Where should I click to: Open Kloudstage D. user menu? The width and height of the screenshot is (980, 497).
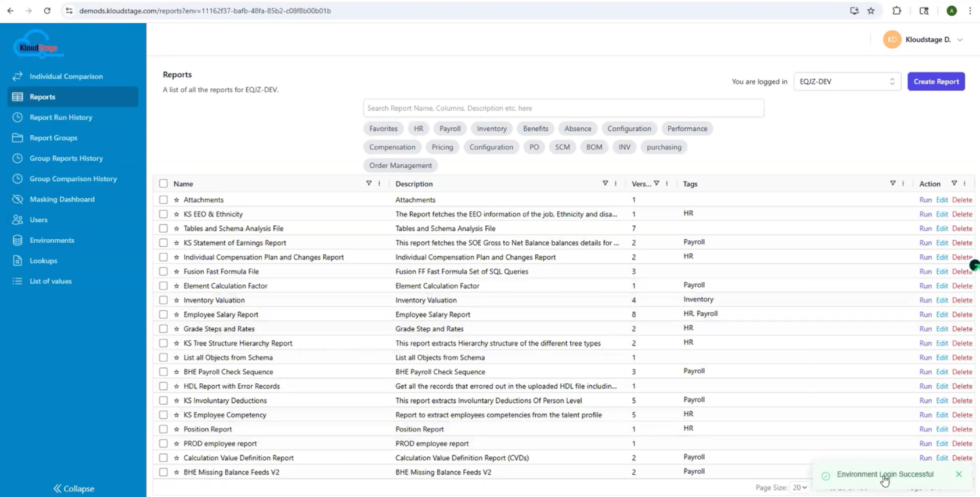923,39
